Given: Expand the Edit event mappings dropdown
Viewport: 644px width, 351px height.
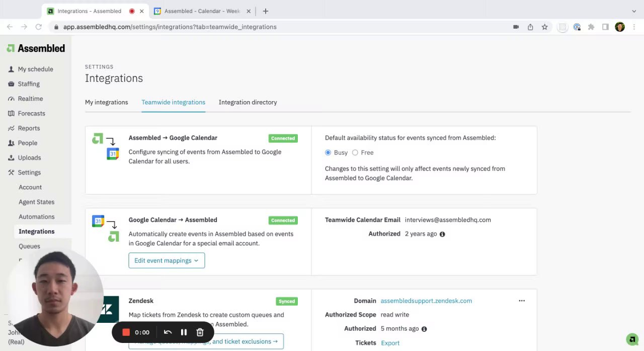Looking at the screenshot, I should coord(167,260).
